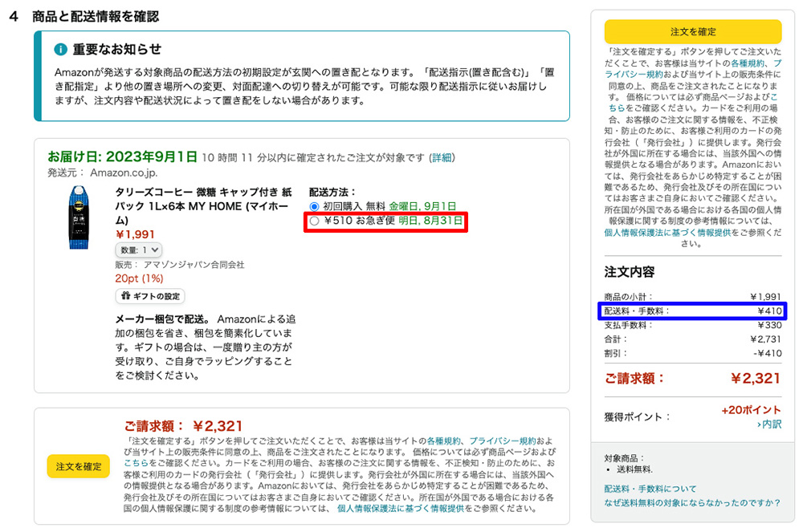
Task: Click 合計 ¥2,731 row
Action: [x=693, y=339]
